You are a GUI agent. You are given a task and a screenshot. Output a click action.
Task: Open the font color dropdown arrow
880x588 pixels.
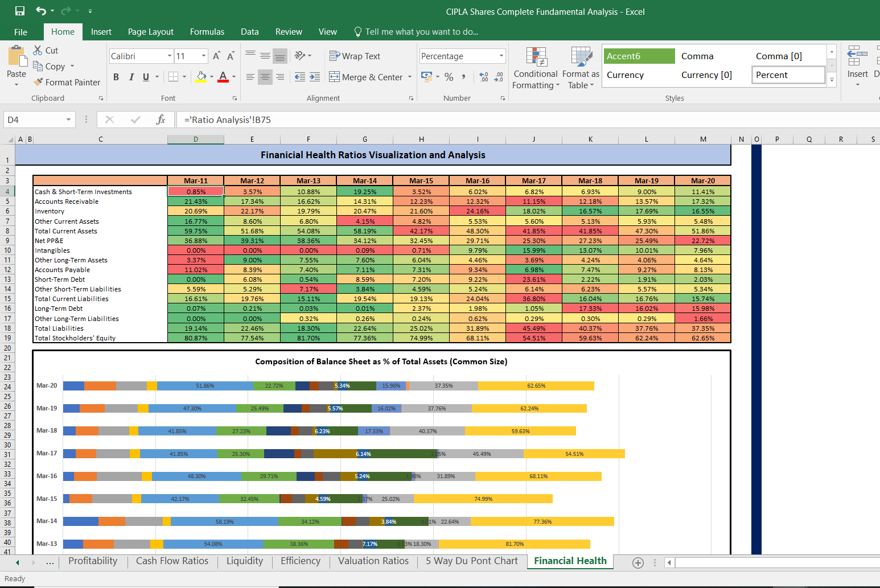click(234, 77)
